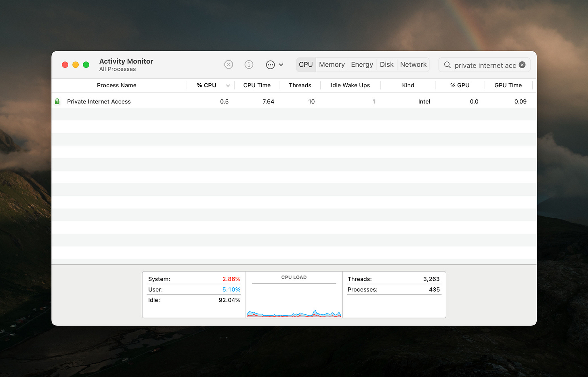Sort by GPU Time column header
Screen dimensions: 588x377
[x=508, y=85]
